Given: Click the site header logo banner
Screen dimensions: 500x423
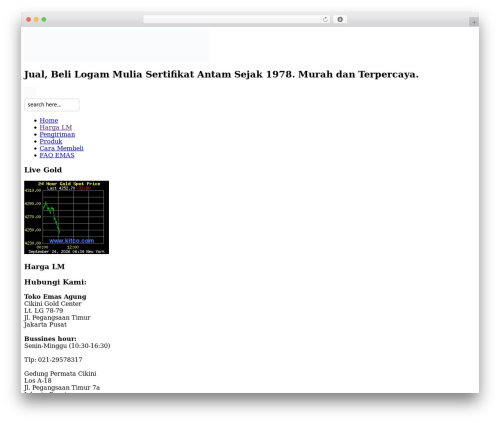Looking at the screenshot, I should (x=117, y=46).
